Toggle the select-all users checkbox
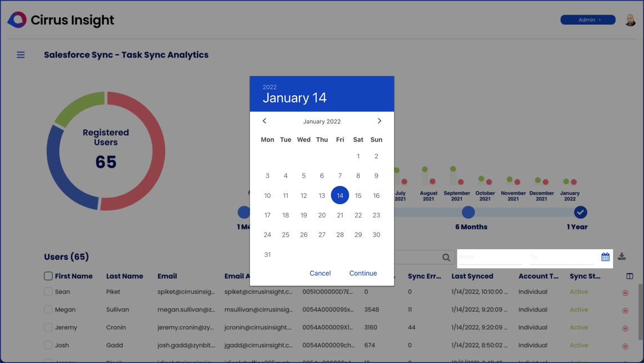 pyautogui.click(x=48, y=276)
